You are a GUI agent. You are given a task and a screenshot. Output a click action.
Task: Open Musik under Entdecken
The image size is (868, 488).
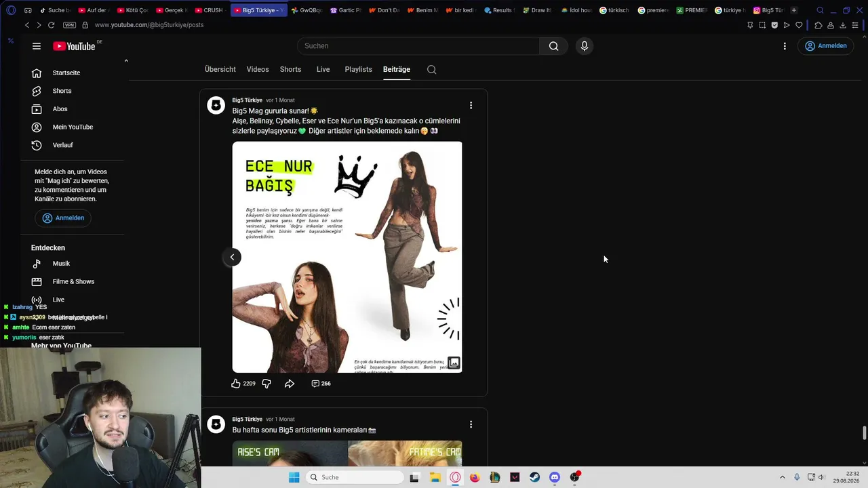61,264
